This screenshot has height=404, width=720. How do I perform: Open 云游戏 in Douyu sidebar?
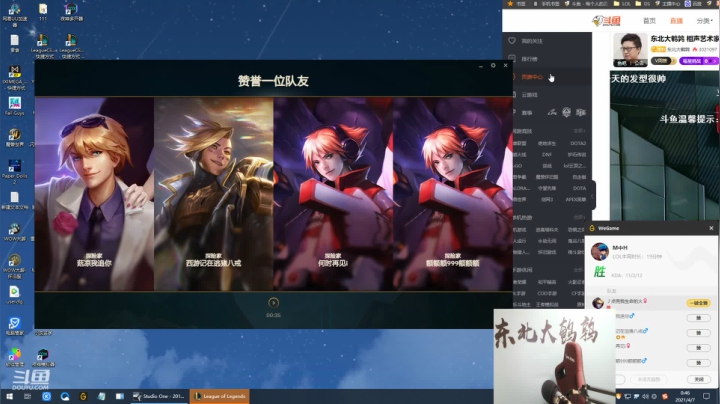(x=529, y=95)
